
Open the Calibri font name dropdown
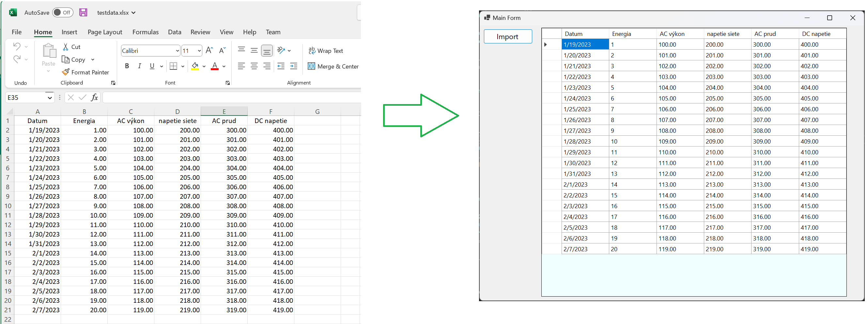(178, 51)
